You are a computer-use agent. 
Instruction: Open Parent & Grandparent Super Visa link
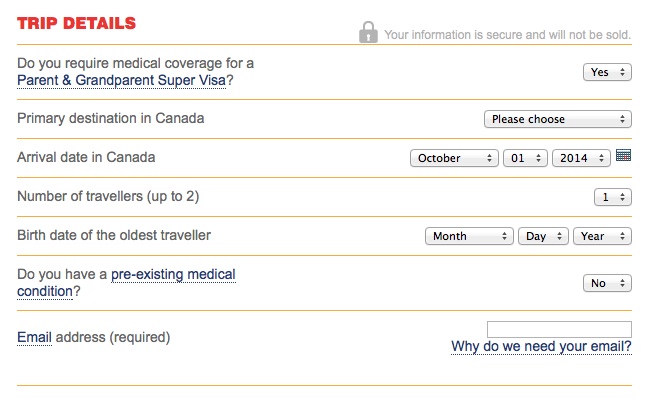122,80
